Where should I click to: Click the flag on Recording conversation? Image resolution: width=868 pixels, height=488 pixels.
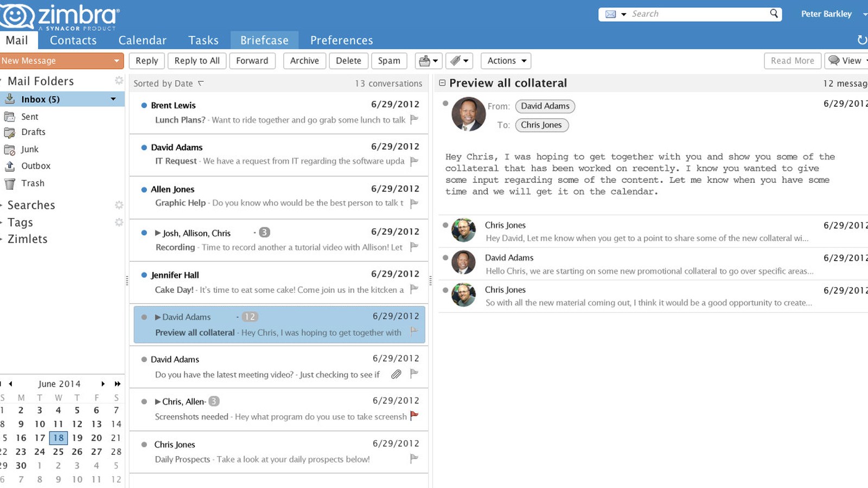tap(414, 247)
